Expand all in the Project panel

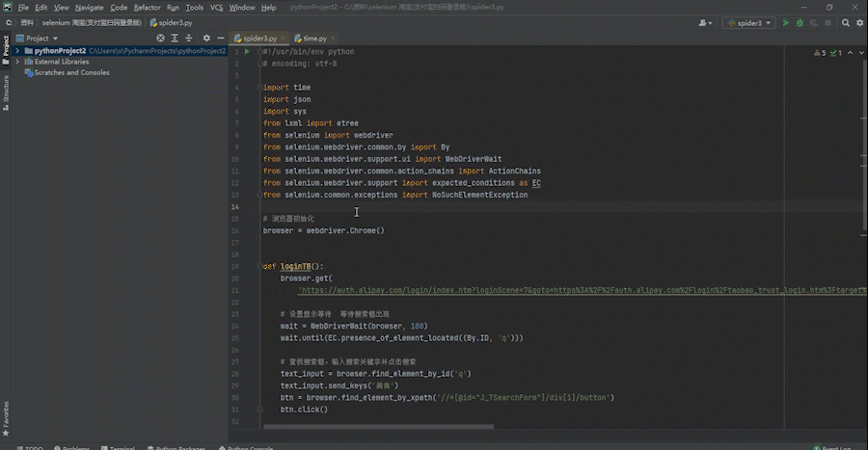(x=175, y=39)
